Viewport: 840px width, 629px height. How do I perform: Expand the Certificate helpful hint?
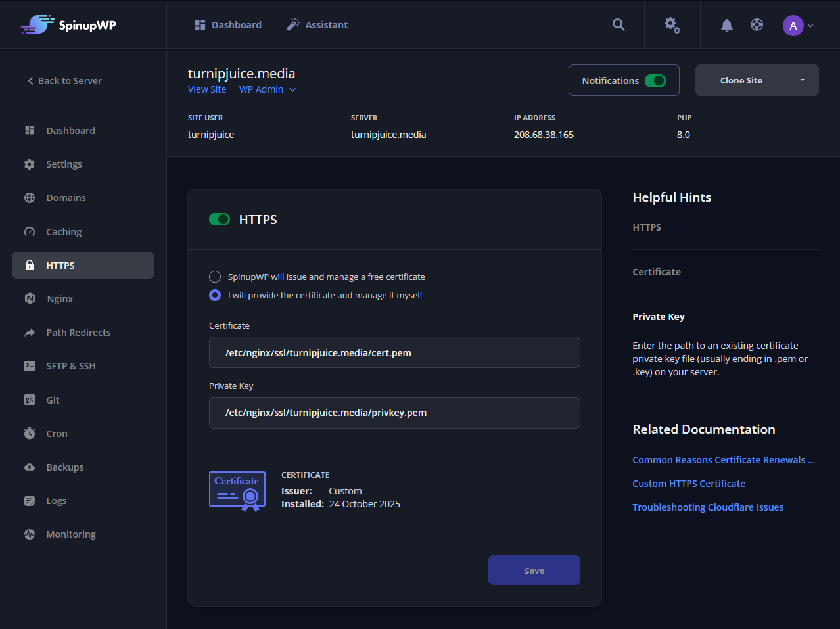click(656, 272)
